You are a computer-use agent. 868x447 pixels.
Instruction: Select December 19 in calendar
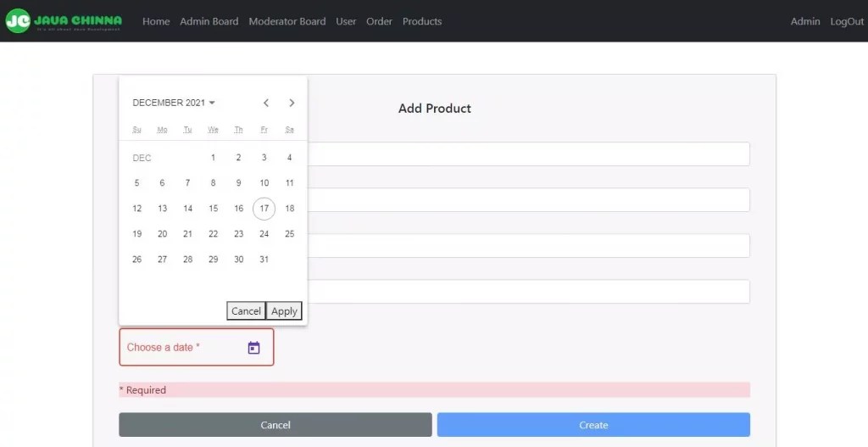pyautogui.click(x=136, y=234)
